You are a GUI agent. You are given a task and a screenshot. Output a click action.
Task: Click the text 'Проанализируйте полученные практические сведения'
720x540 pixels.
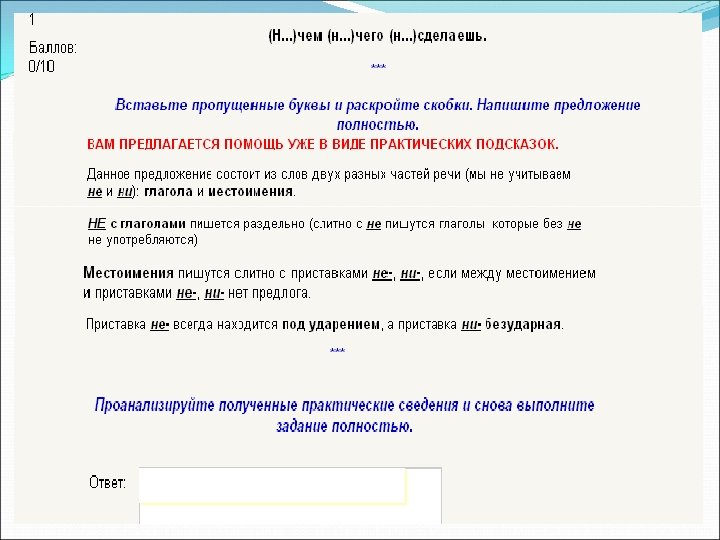[x=276, y=405]
